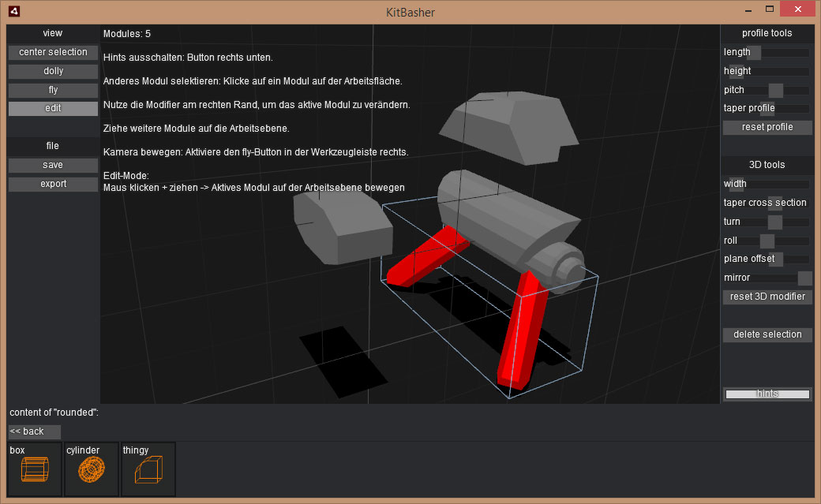Save the current file
The width and height of the screenshot is (821, 504).
pyautogui.click(x=53, y=165)
